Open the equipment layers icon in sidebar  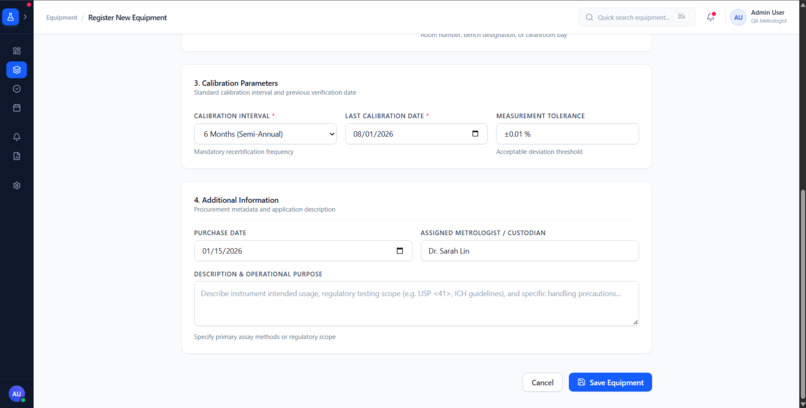16,70
